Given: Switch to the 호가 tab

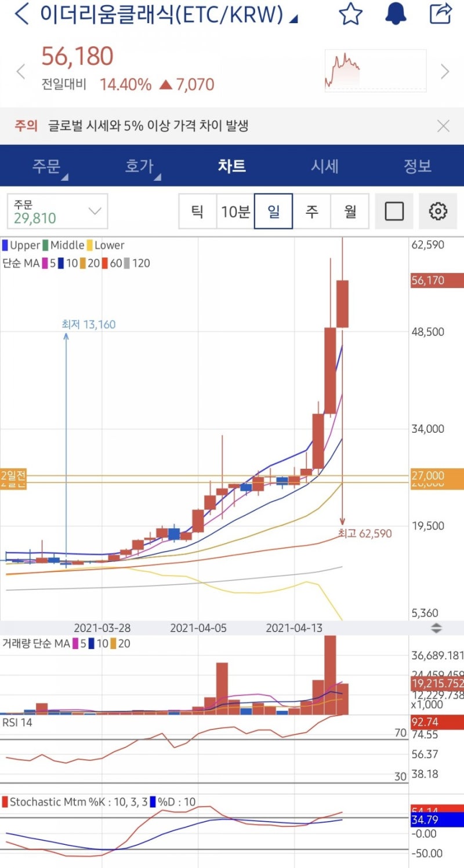Looking at the screenshot, I should 140,166.
